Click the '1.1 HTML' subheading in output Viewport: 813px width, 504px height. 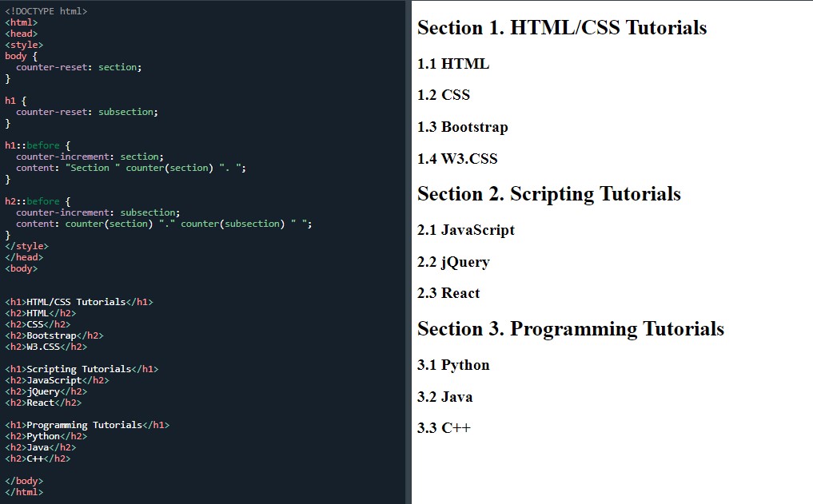453,64
